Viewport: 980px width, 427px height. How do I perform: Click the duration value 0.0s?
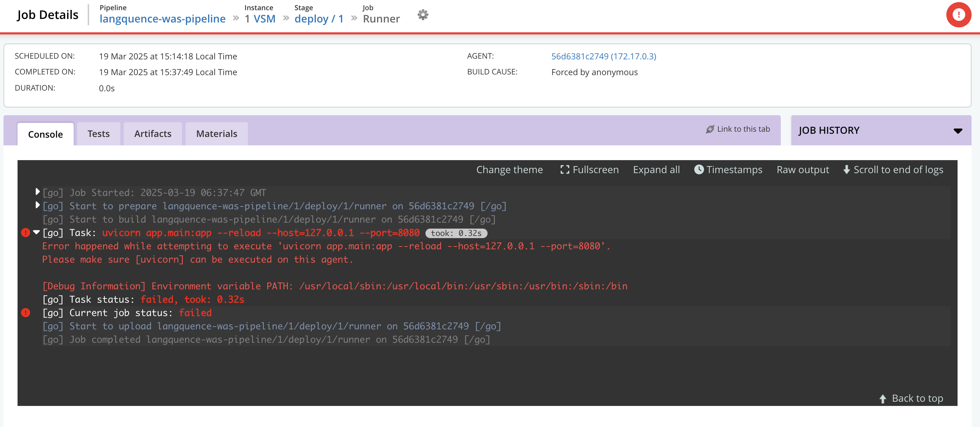pos(107,88)
